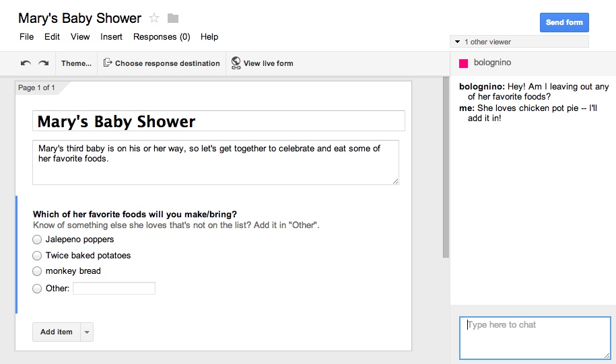The width and height of the screenshot is (616, 364).
Task: Click bolognino's pink color swatch
Action: pyautogui.click(x=463, y=63)
